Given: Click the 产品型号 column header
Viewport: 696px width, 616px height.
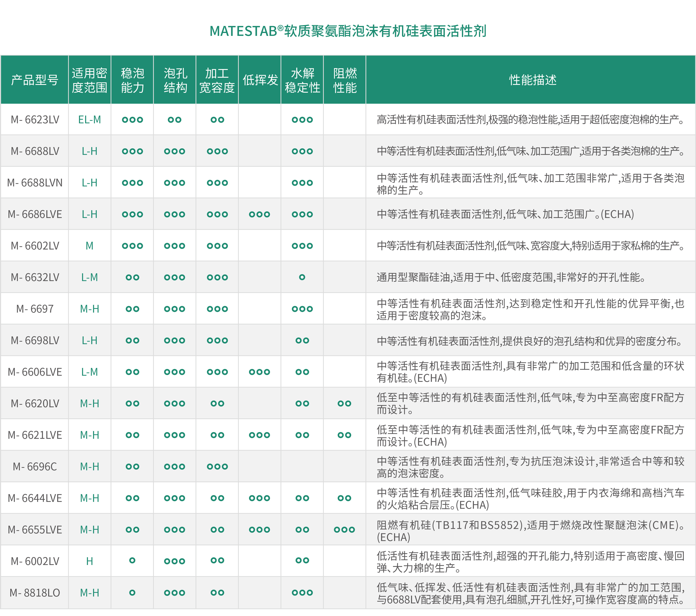Looking at the screenshot, I should tap(34, 80).
